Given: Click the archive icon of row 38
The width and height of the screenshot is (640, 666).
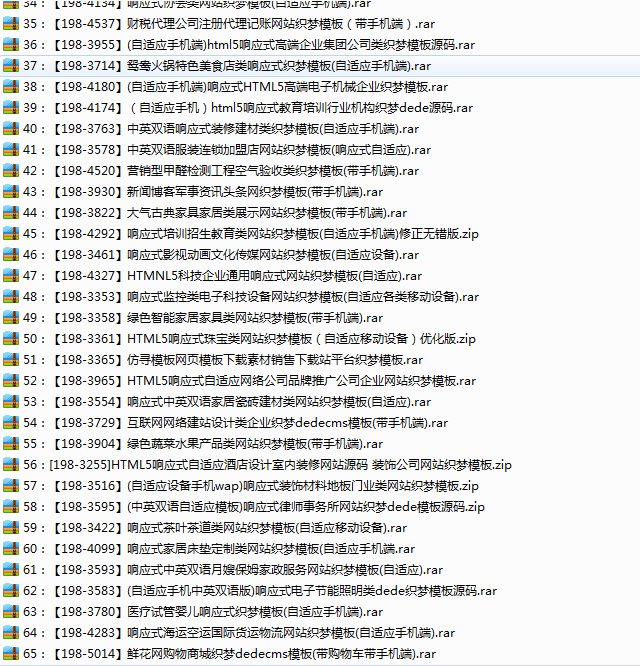Looking at the screenshot, I should (11, 87).
